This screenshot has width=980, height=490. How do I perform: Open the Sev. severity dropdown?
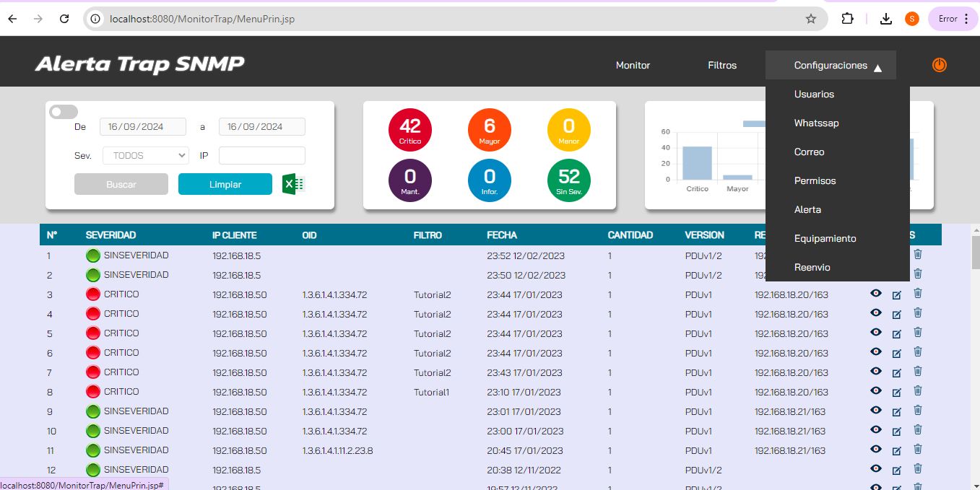tap(146, 155)
